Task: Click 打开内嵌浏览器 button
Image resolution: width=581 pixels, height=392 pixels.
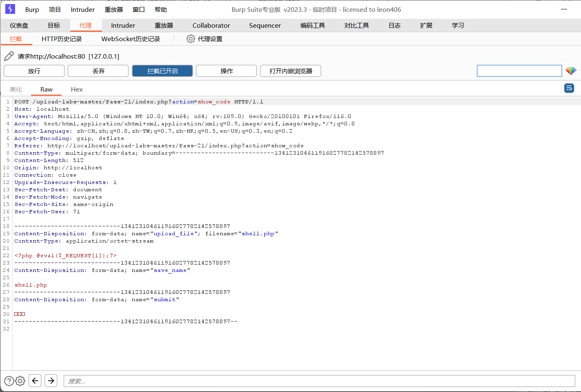Action: pyautogui.click(x=291, y=71)
